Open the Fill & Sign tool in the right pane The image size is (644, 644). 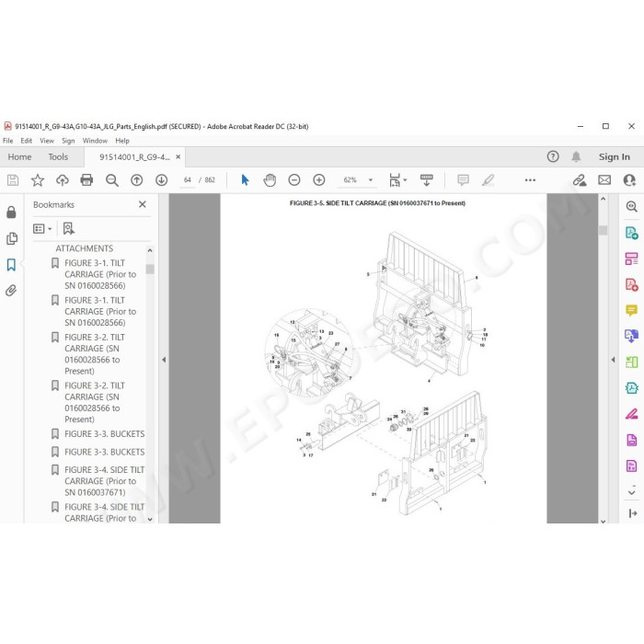pyautogui.click(x=631, y=414)
